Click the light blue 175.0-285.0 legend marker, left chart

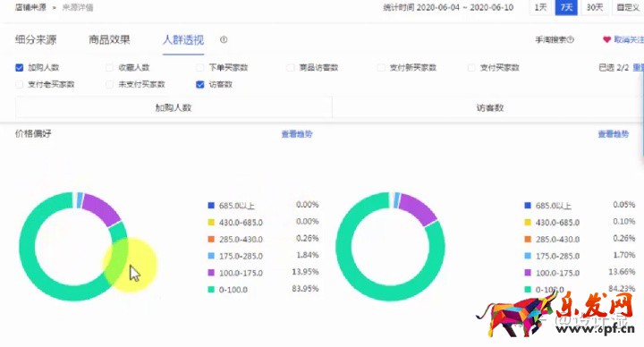click(x=211, y=256)
